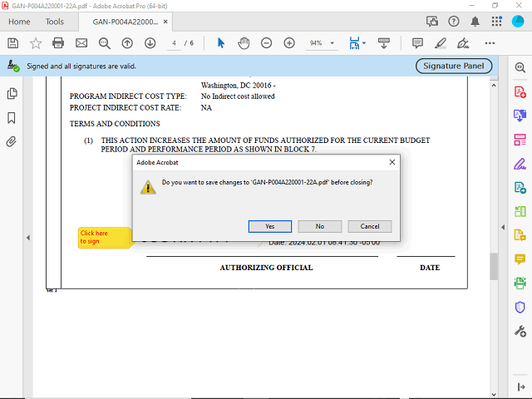Open Find text magnifier icon
The width and height of the screenshot is (532, 399).
click(x=105, y=43)
